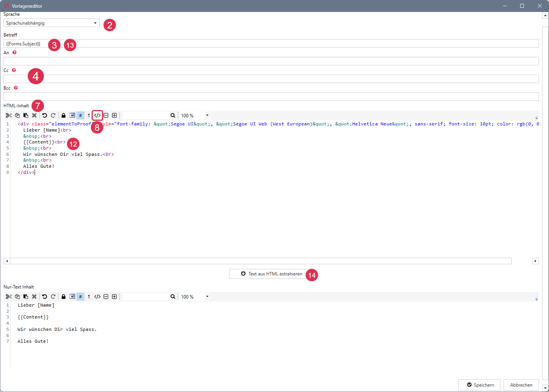Click Text aus HTML extrahieren button
Screen dimensions: 549x392
pyautogui.click(x=271, y=274)
